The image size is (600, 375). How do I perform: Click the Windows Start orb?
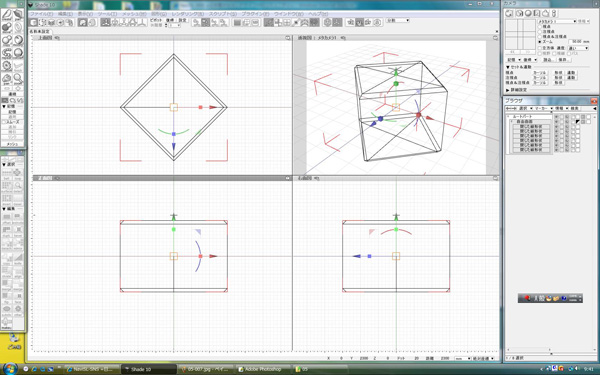10,368
